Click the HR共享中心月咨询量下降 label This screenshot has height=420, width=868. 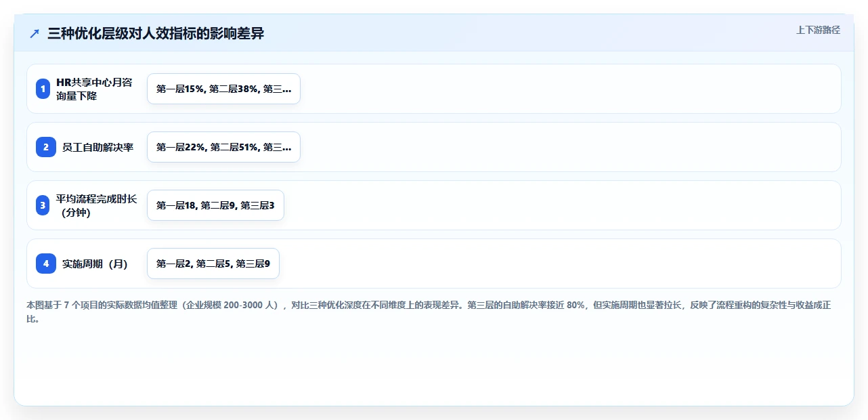pyautogui.click(x=95, y=89)
